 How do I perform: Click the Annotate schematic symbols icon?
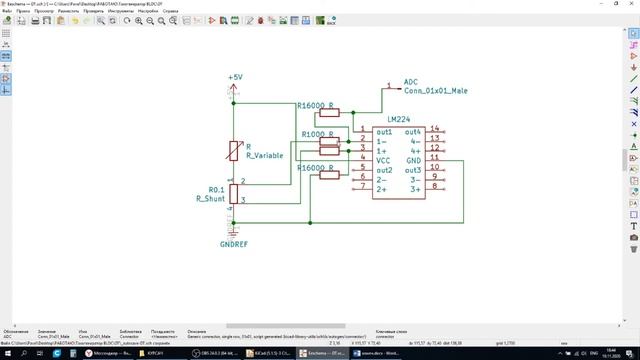(249, 20)
